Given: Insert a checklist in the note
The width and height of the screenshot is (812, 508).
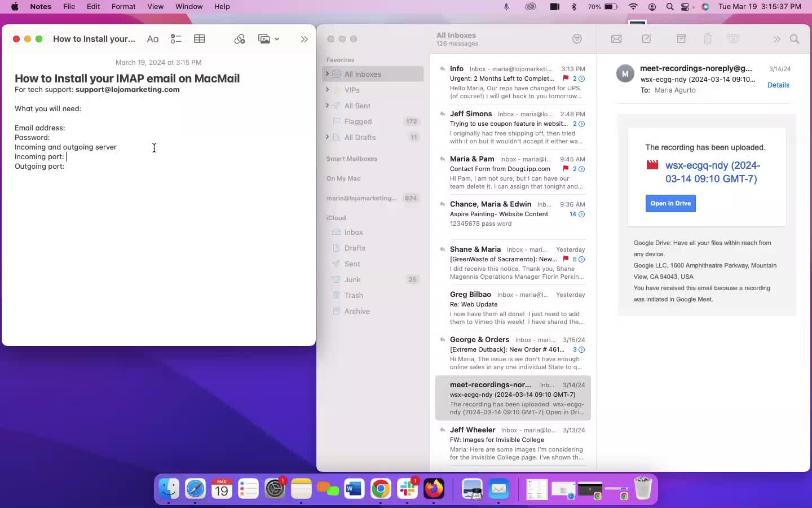Looking at the screenshot, I should pos(176,39).
